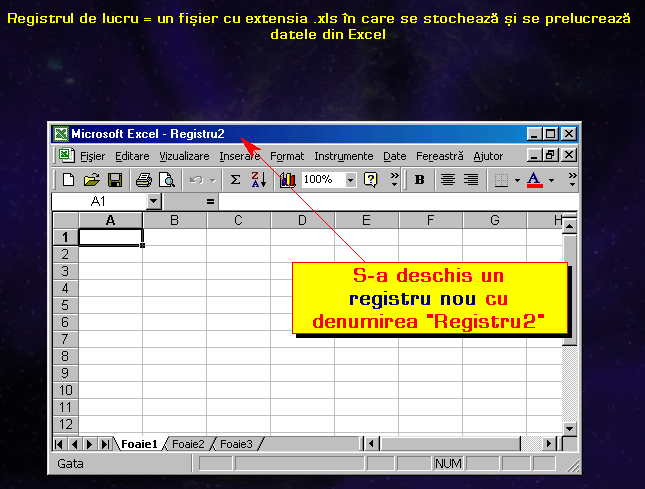The height and width of the screenshot is (489, 645).
Task: Apply the red font color A
Action: 534,180
